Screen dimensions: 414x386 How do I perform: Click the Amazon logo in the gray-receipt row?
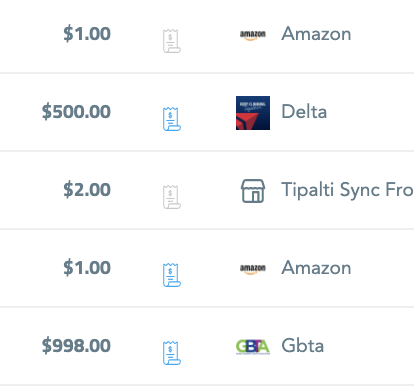coord(253,35)
